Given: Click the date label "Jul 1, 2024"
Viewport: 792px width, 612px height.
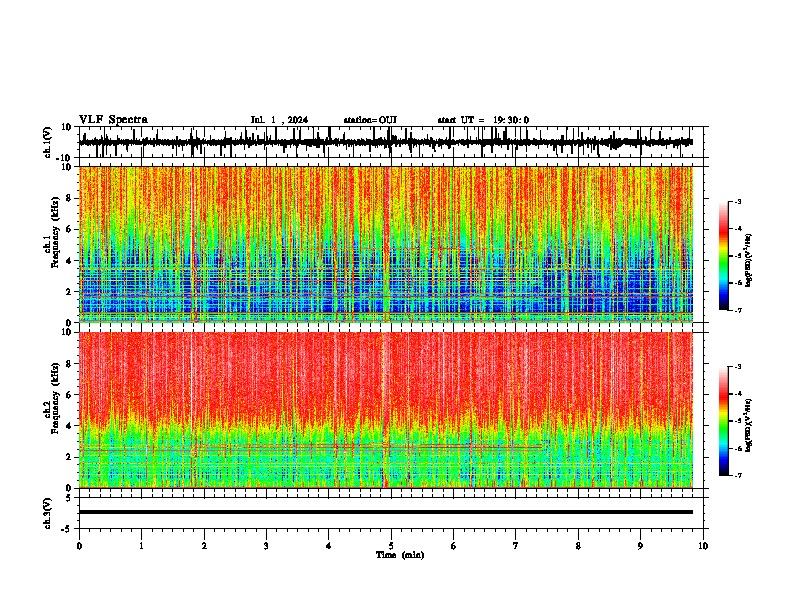Looking at the screenshot, I should pos(279,120).
